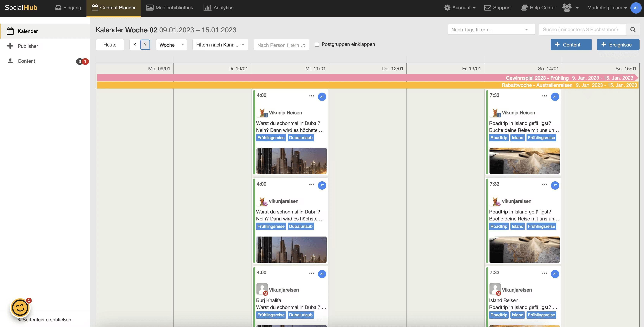Switch to Medienbibliothek tab
Viewport: 644px width, 327px height.
pos(169,8)
